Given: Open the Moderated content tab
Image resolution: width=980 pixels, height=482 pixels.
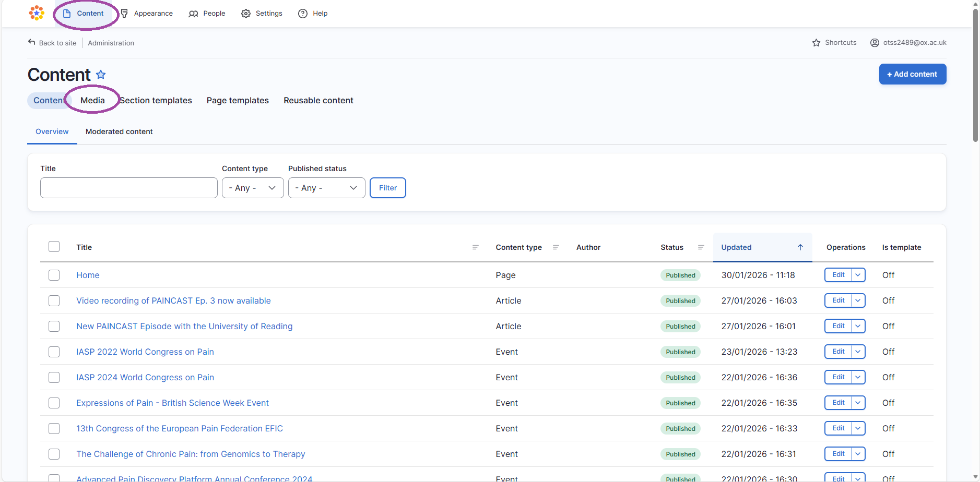Looking at the screenshot, I should pyautogui.click(x=119, y=131).
